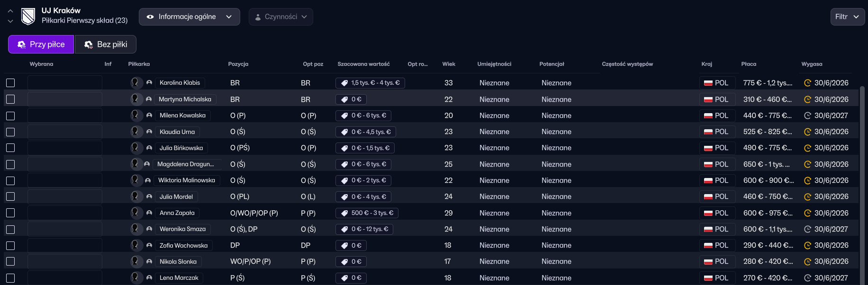
Task: Open Martyna Michalska player profile
Action: (x=185, y=99)
